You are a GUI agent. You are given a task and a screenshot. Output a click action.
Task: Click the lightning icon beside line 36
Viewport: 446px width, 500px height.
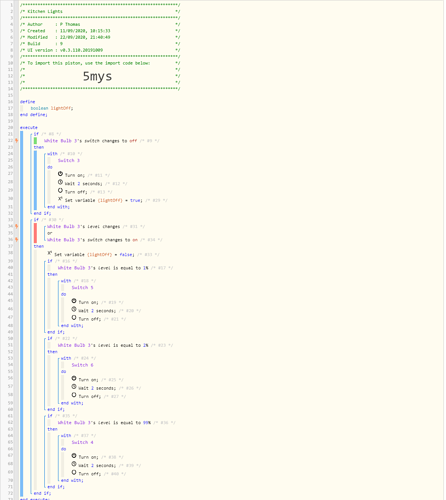point(16,239)
